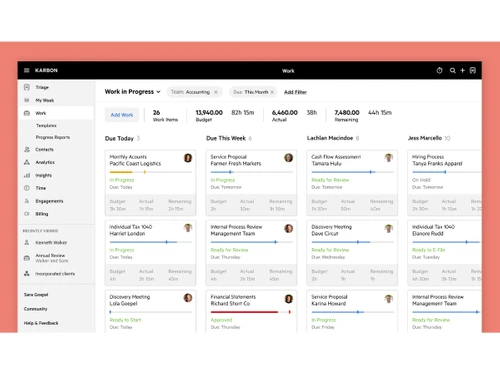Click the Due This Week column heading
This screenshot has width=500, height=375.
[226, 138]
